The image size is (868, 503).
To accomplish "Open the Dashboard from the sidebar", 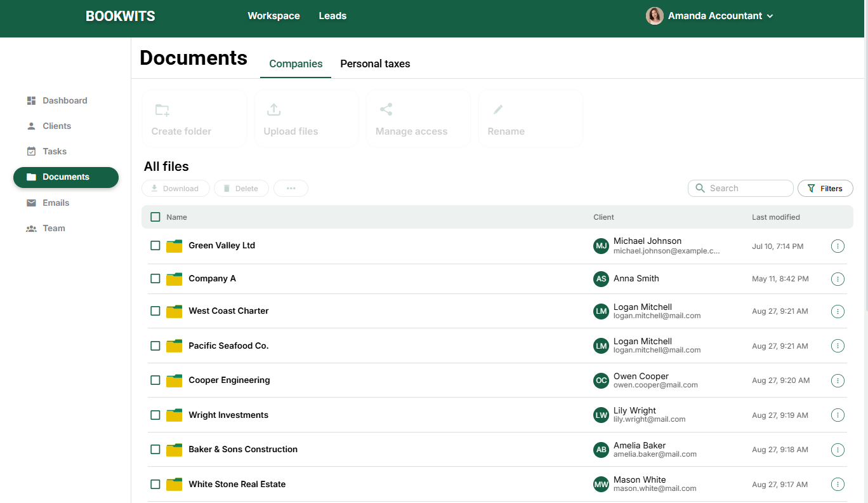I will [x=65, y=100].
